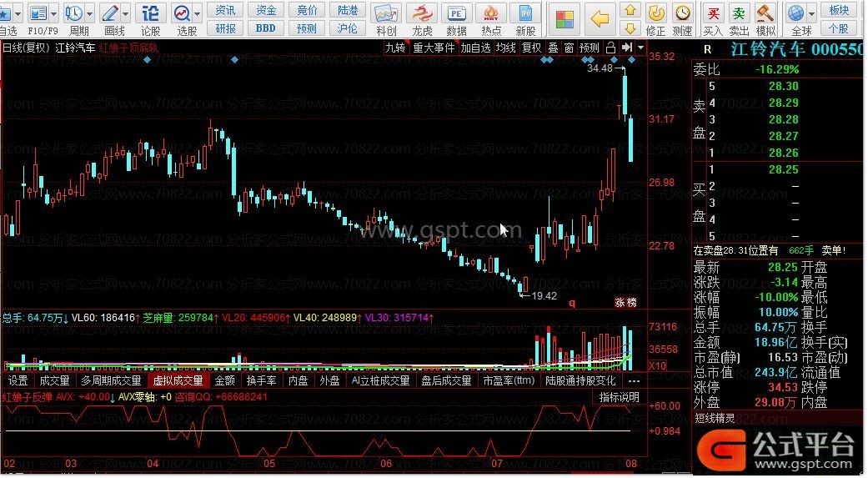Select the 内盘 tab
Image resolution: width=868 pixels, height=478 pixels.
299,380
